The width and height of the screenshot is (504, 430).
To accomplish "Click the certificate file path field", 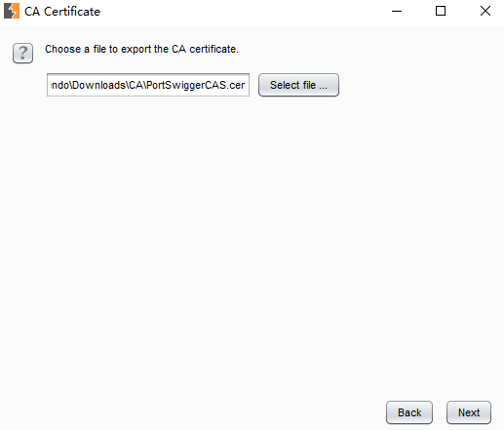I will (148, 85).
